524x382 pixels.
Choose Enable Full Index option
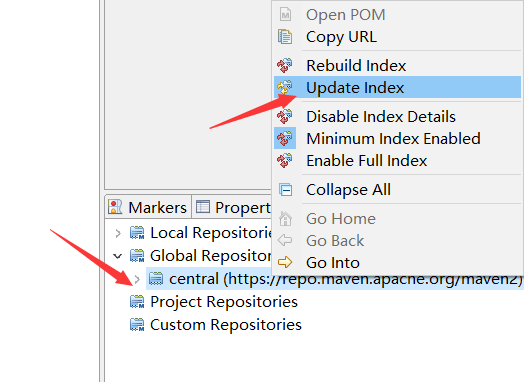tap(397, 160)
